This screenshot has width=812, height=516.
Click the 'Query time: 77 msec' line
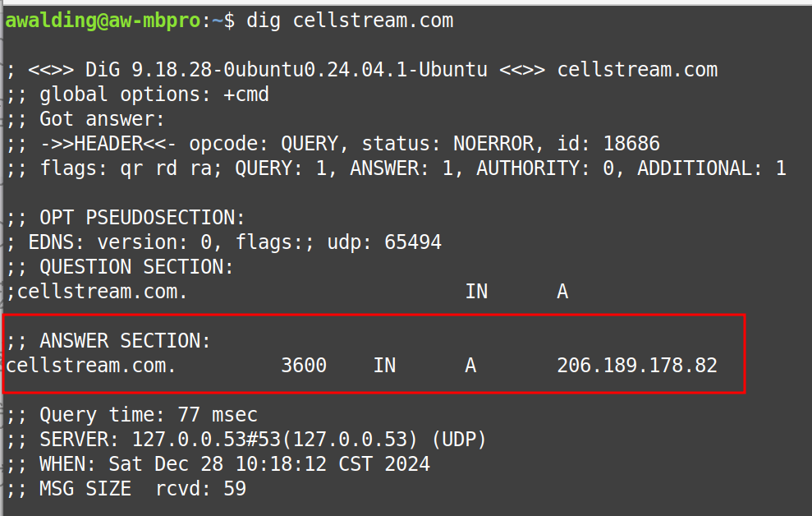148,415
